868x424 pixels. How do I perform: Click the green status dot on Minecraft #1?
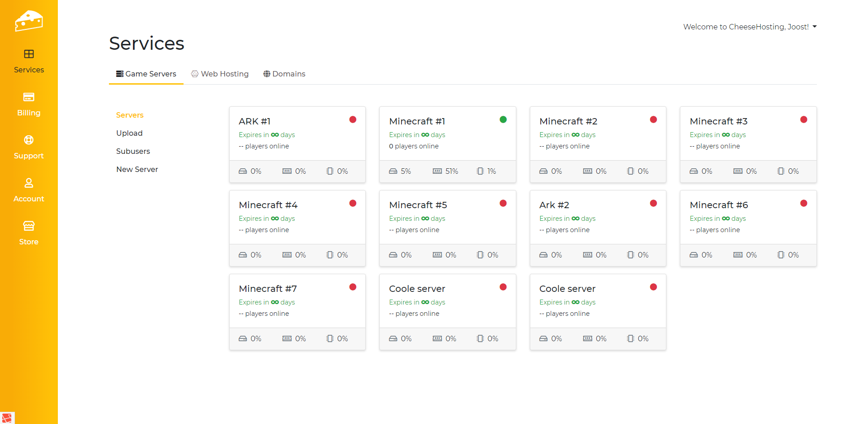click(x=503, y=119)
